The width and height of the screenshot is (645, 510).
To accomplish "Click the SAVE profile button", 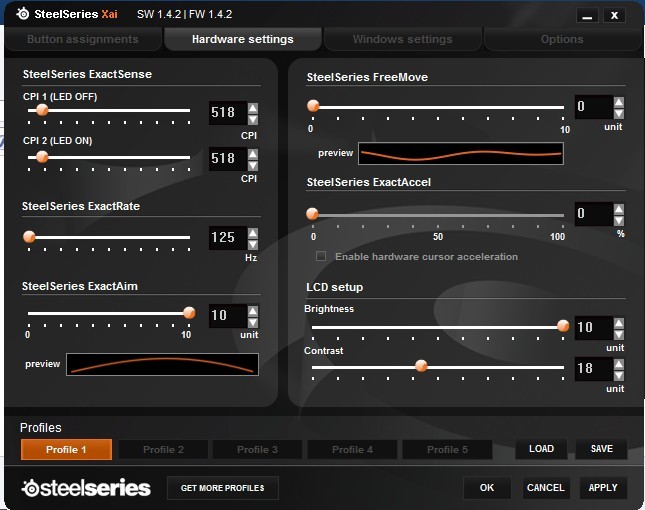I will [601, 449].
